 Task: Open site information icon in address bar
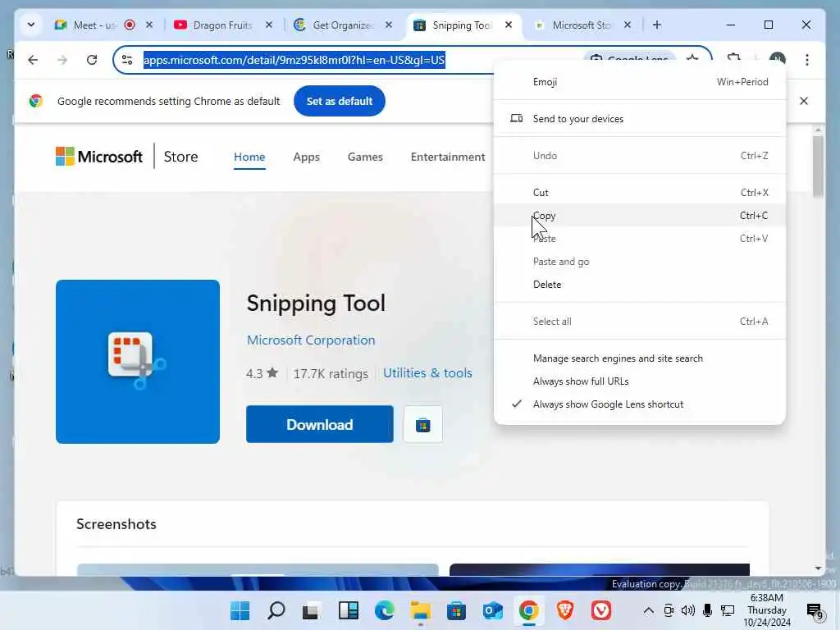pyautogui.click(x=127, y=60)
